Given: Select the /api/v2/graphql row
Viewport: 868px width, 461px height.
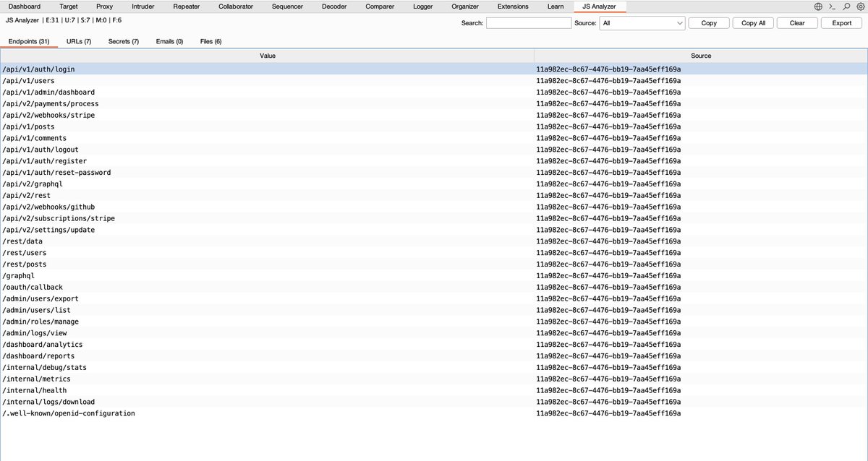Looking at the screenshot, I should coord(434,184).
